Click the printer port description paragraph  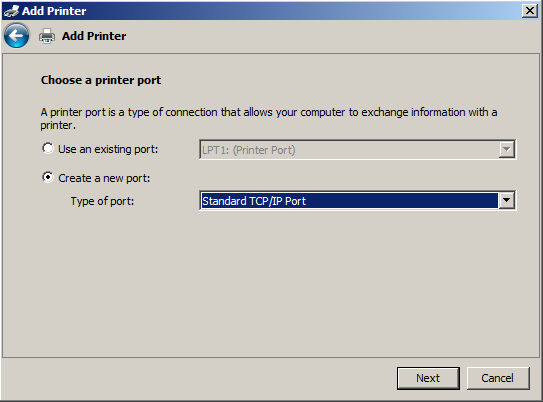[269, 118]
